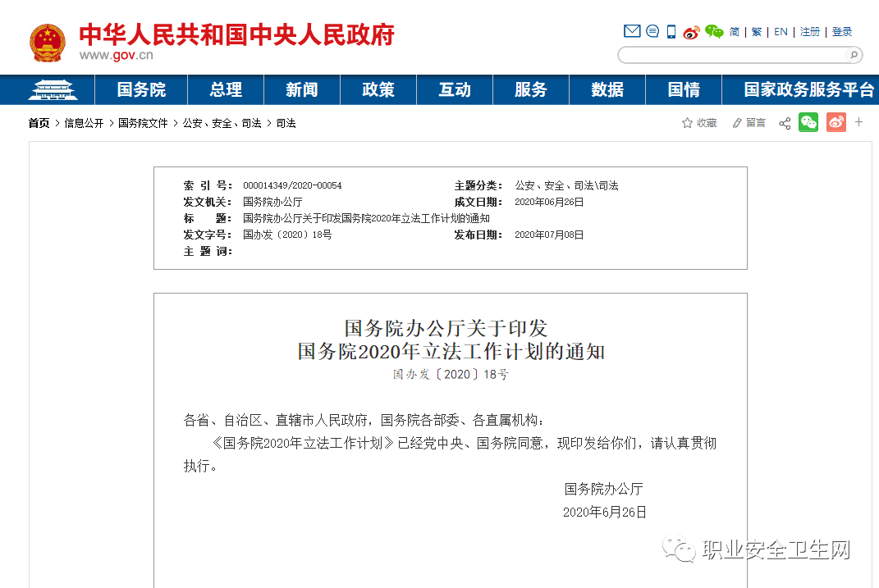Click the search magnifier icon
The height and width of the screenshot is (588, 879).
pyautogui.click(x=854, y=56)
